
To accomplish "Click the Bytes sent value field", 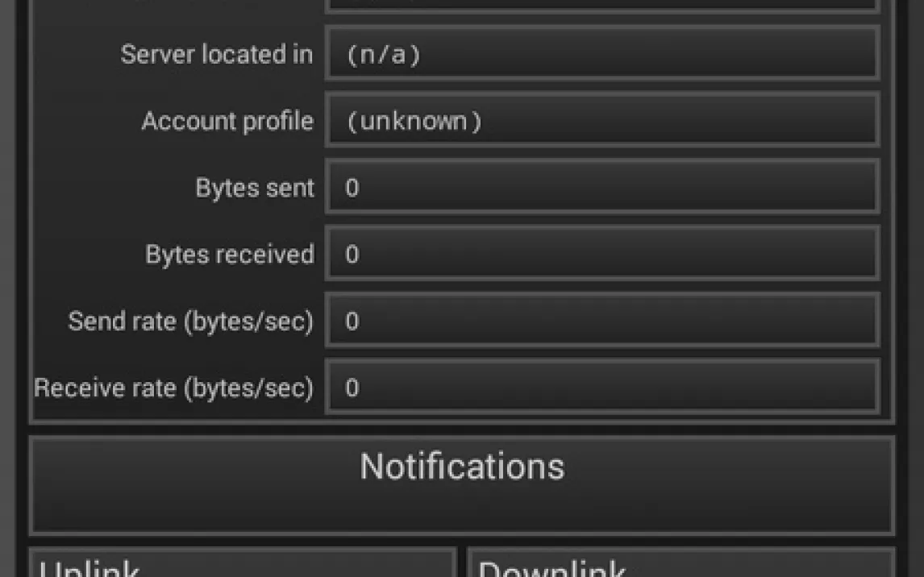I will tap(602, 187).
